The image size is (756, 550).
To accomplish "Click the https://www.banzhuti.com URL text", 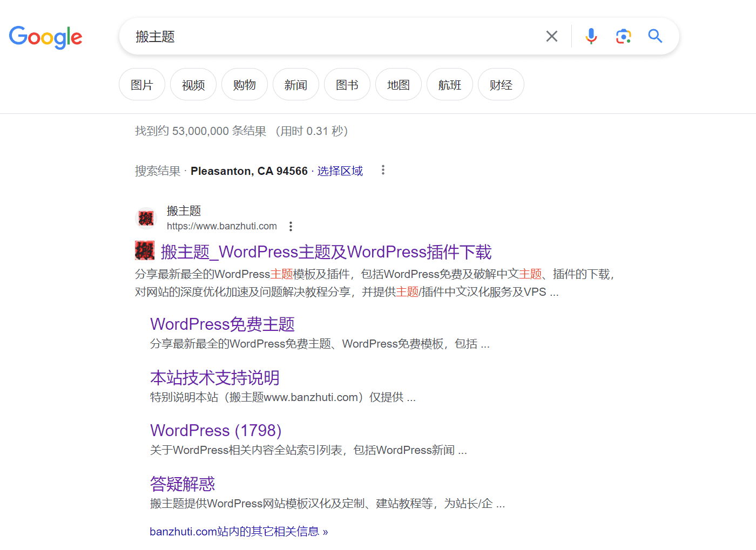I will (x=222, y=226).
